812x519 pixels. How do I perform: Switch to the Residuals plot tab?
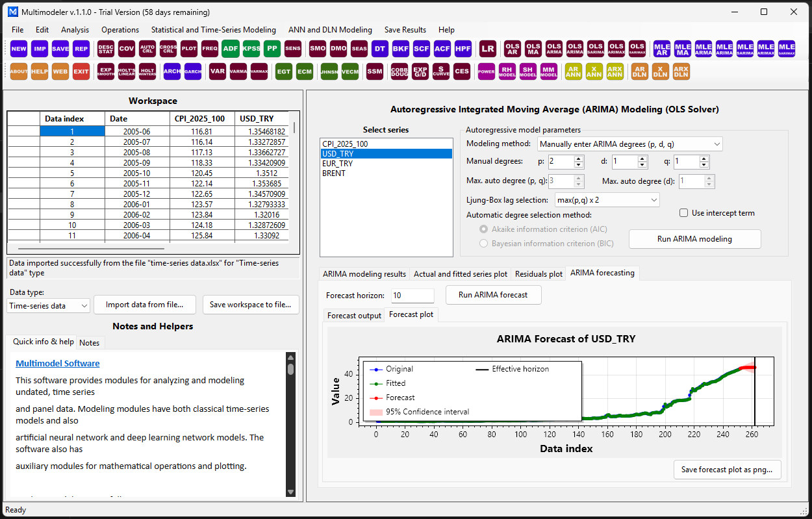click(x=537, y=274)
